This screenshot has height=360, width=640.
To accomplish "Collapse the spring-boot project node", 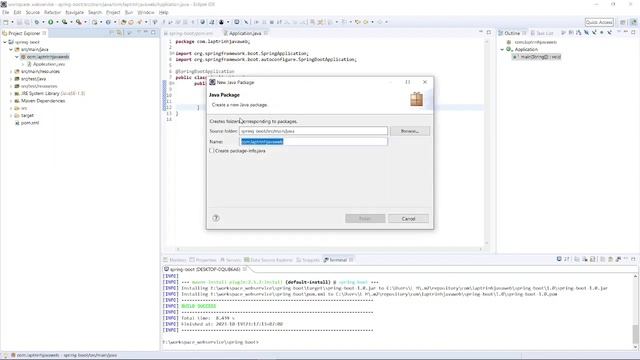I will pyautogui.click(x=5, y=42).
